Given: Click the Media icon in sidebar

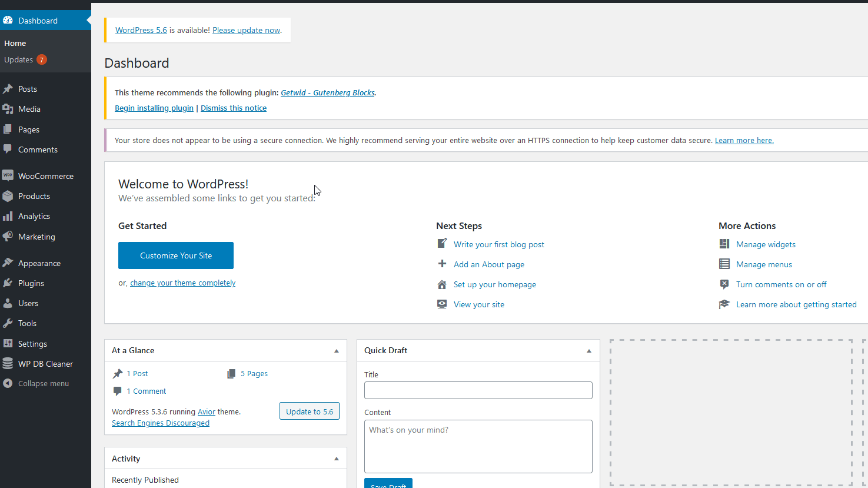Looking at the screenshot, I should point(8,109).
